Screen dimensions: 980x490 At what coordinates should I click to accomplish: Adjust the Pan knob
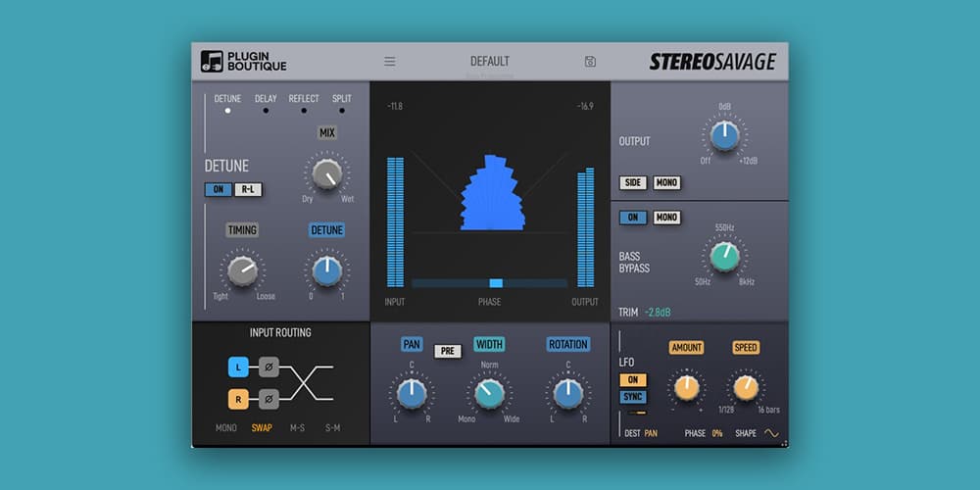(412, 394)
